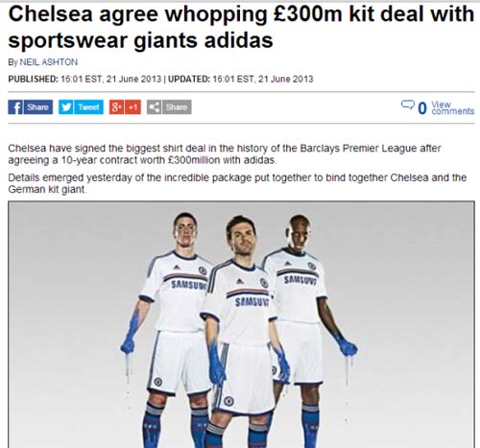This screenshot has height=448, width=480.
Task: Select the Tweet button label
Action: [89, 107]
